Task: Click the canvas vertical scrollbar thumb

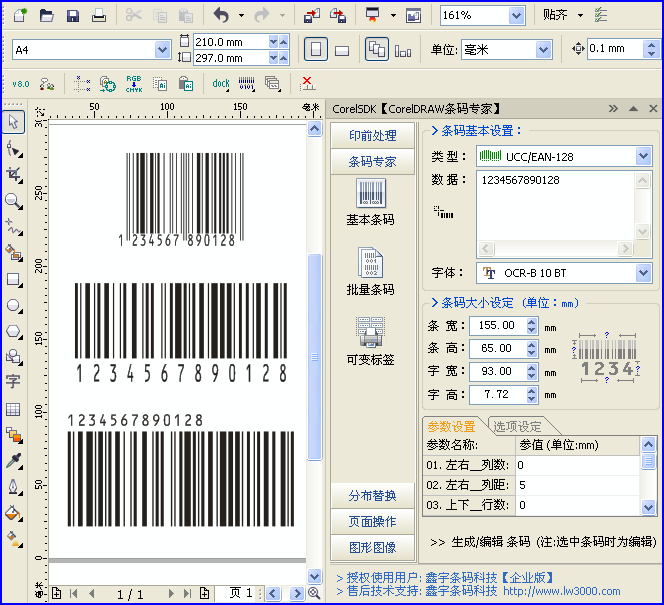Action: click(314, 357)
